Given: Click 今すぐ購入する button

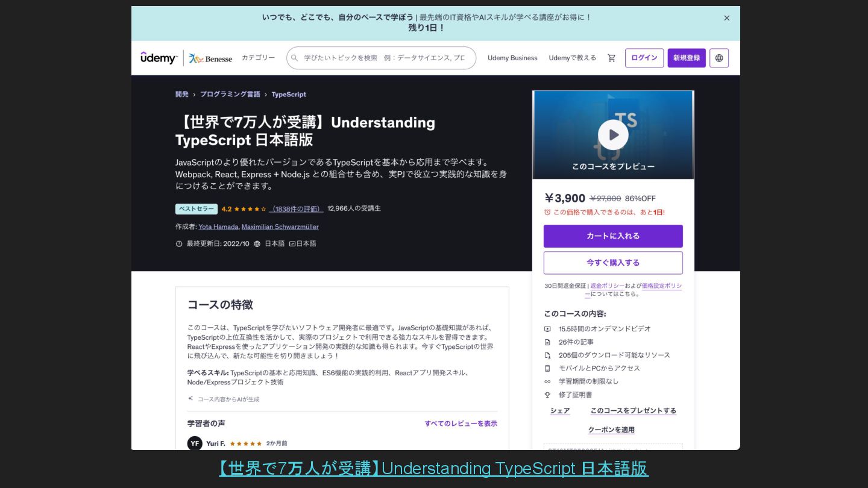Looking at the screenshot, I should point(613,263).
